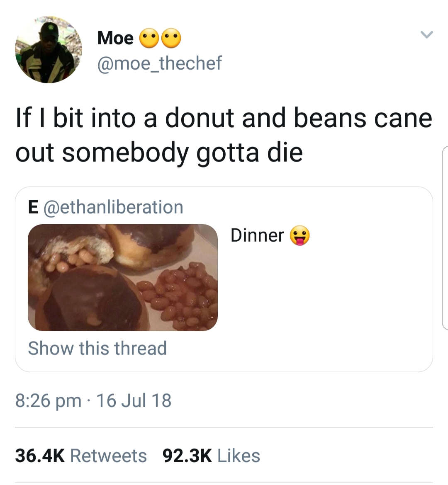This screenshot has width=448, height=485.
Task: Click the 16 Jul 18 date
Action: point(134,400)
